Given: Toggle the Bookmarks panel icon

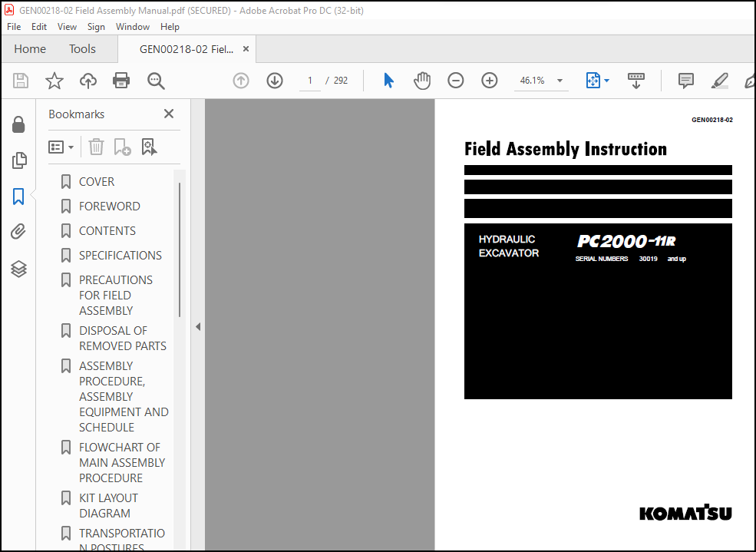Looking at the screenshot, I should click(x=18, y=197).
